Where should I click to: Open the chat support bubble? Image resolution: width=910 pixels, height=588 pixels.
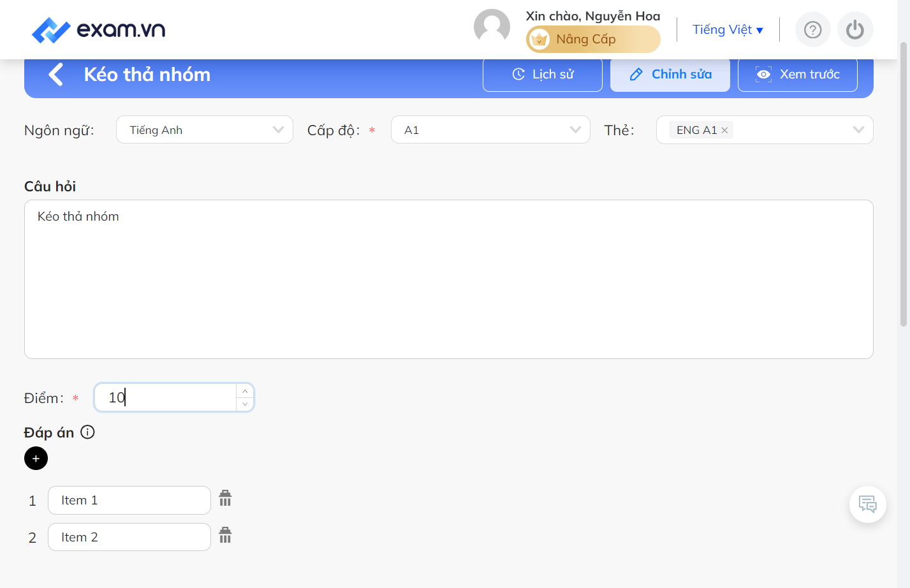pyautogui.click(x=868, y=504)
